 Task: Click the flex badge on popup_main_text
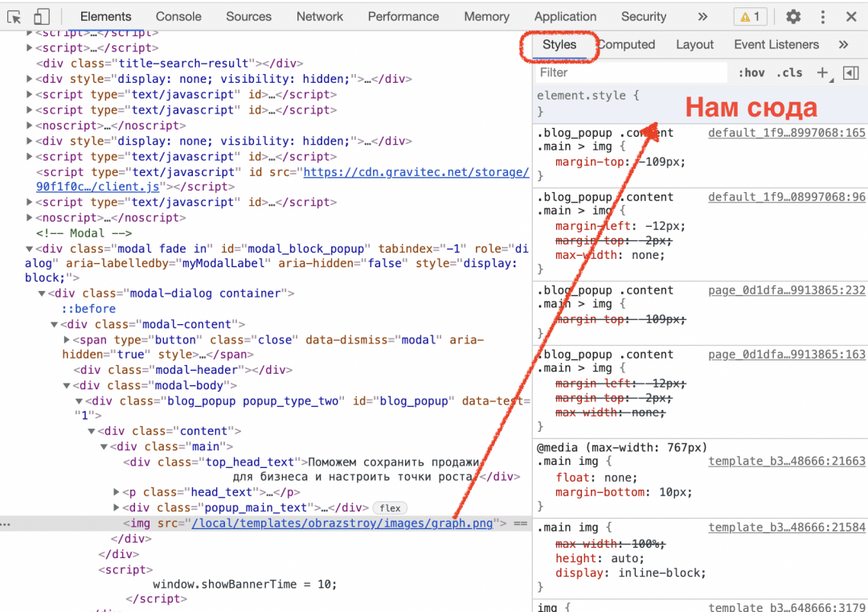(x=391, y=508)
